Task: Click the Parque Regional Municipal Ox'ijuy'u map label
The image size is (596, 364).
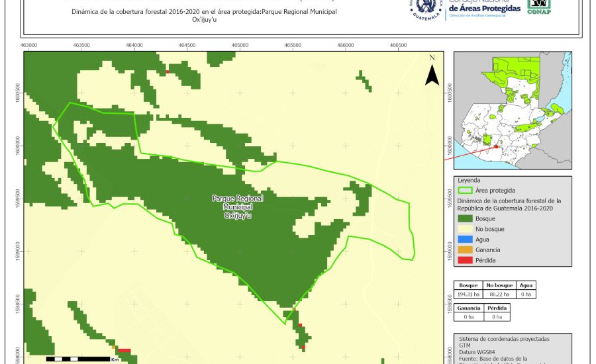Action: 237,206
